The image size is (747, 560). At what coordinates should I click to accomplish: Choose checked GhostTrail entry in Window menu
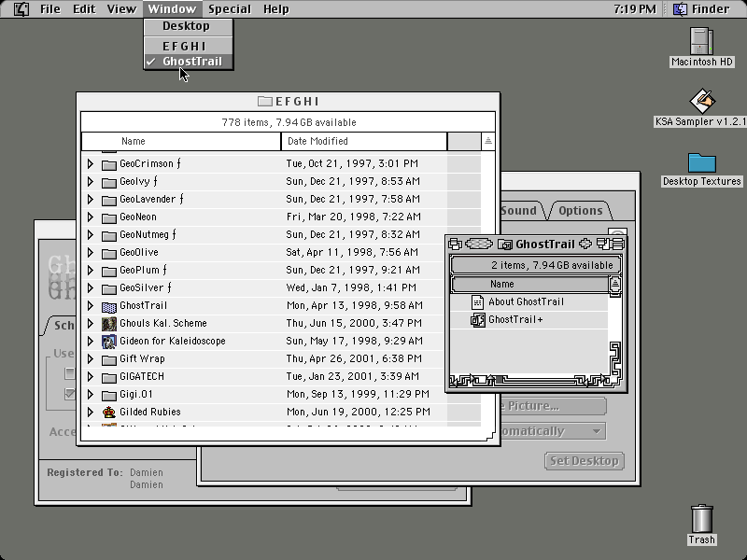pyautogui.click(x=189, y=62)
